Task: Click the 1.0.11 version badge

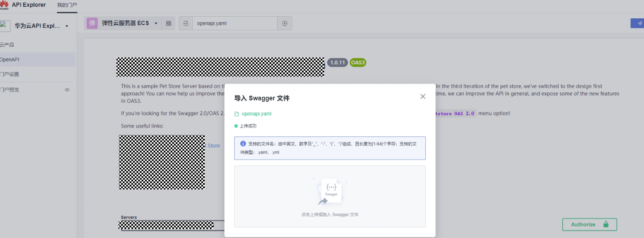Action: click(337, 63)
